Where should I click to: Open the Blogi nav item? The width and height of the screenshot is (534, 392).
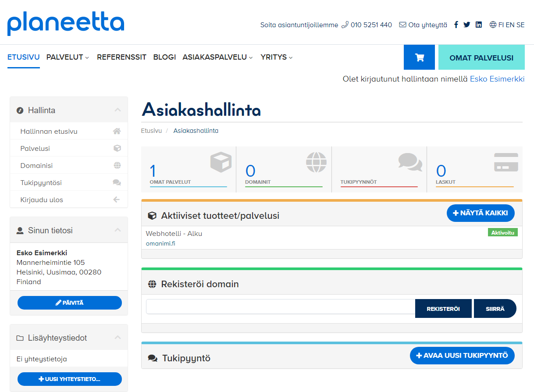pos(164,57)
